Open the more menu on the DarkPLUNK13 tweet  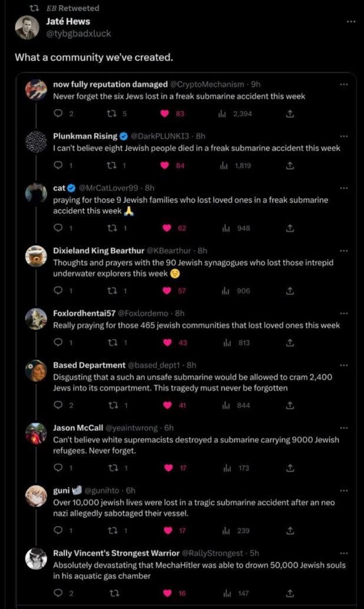pyautogui.click(x=344, y=135)
